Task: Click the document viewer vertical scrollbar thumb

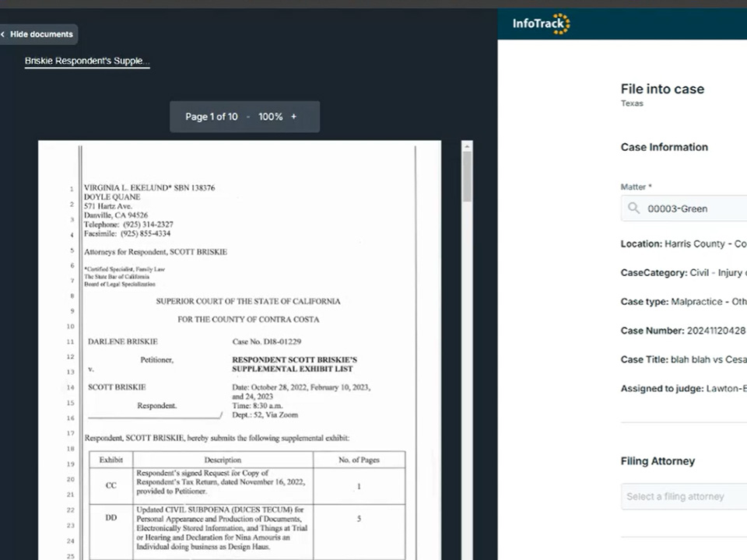Action: 467,176
